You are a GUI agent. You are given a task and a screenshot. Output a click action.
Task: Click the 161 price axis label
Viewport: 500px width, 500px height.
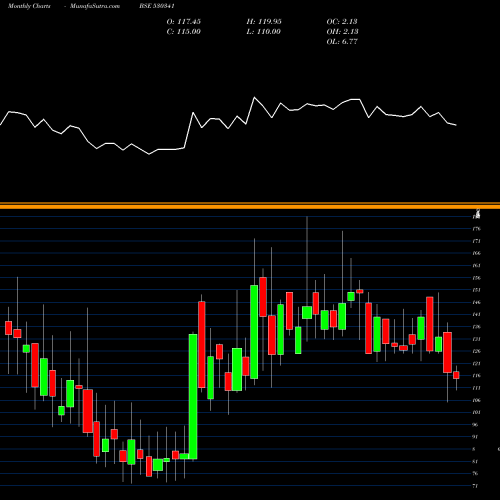476,266
